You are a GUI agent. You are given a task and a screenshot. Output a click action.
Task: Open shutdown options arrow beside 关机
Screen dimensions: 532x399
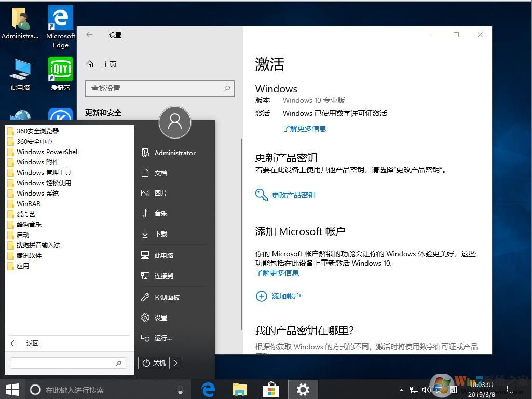click(x=176, y=363)
